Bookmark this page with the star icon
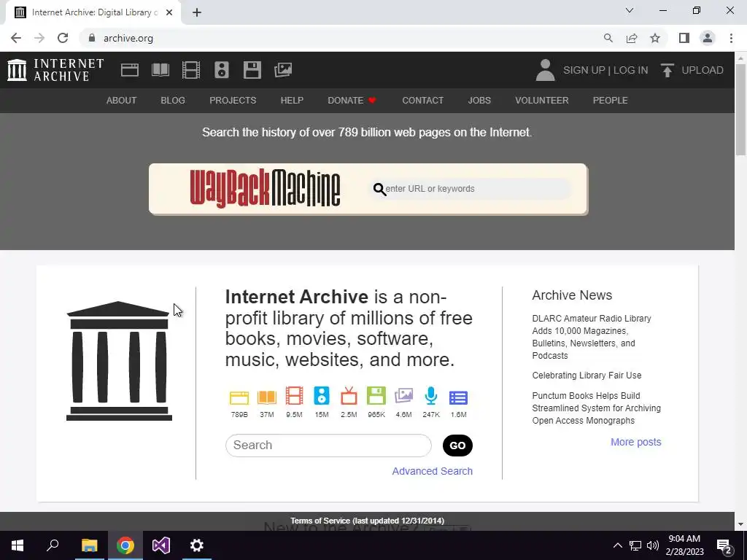The width and height of the screenshot is (747, 560). (x=655, y=38)
